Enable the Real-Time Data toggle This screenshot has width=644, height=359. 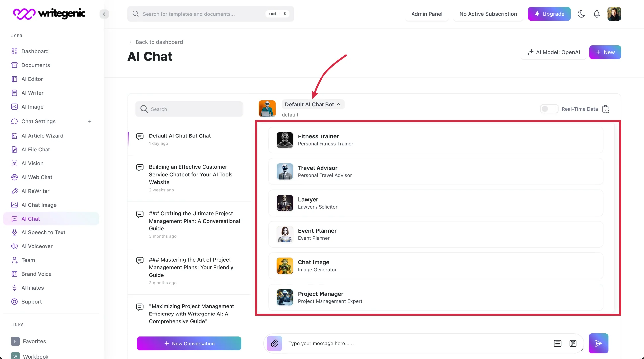tap(549, 109)
